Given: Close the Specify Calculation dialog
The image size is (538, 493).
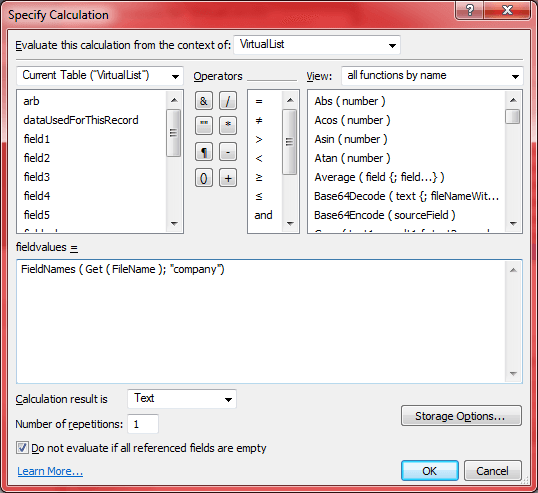Looking at the screenshot, I should pyautogui.click(x=507, y=10).
